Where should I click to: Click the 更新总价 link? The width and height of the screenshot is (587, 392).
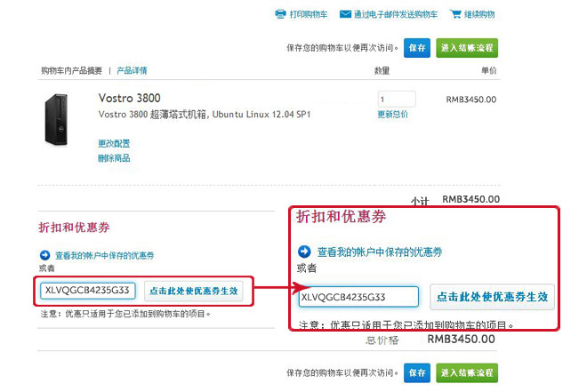[x=393, y=115]
